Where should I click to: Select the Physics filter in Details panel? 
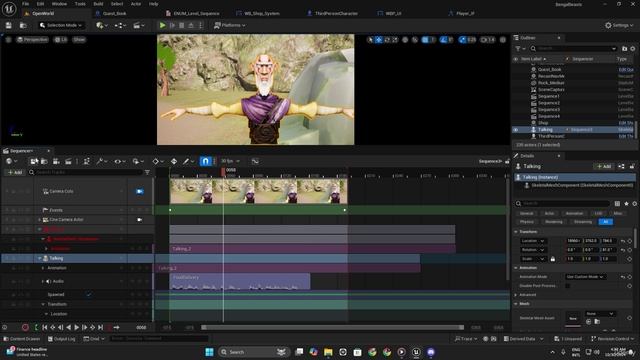[527, 222]
